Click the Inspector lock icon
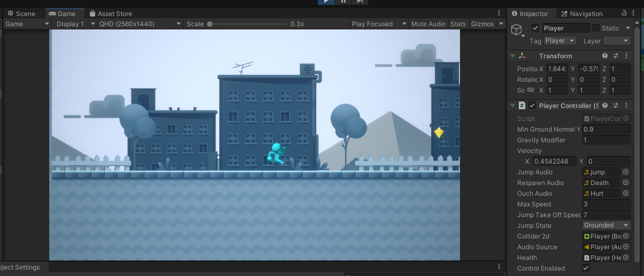This screenshot has width=644, height=276. pos(624,13)
